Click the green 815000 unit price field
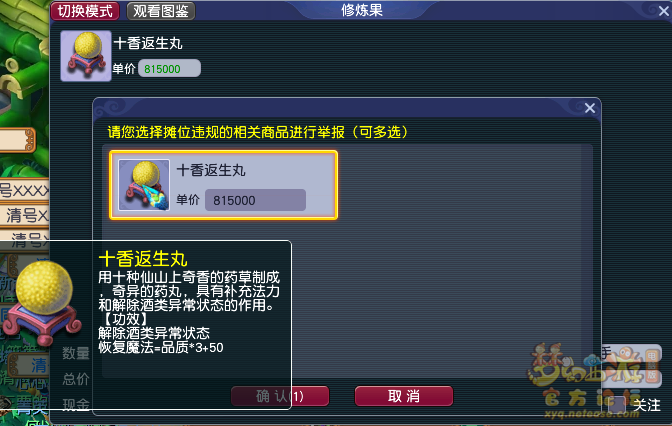The width and height of the screenshot is (672, 426). 169,69
